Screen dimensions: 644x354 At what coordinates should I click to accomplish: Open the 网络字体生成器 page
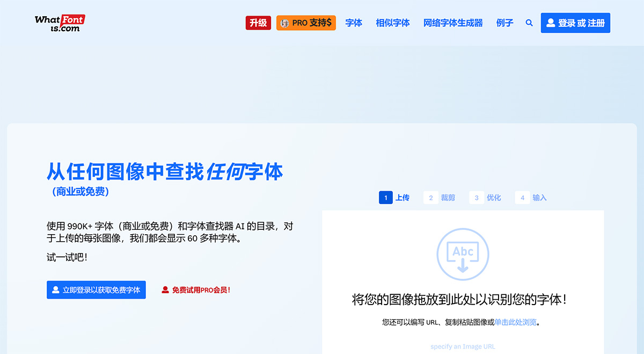[x=452, y=23]
